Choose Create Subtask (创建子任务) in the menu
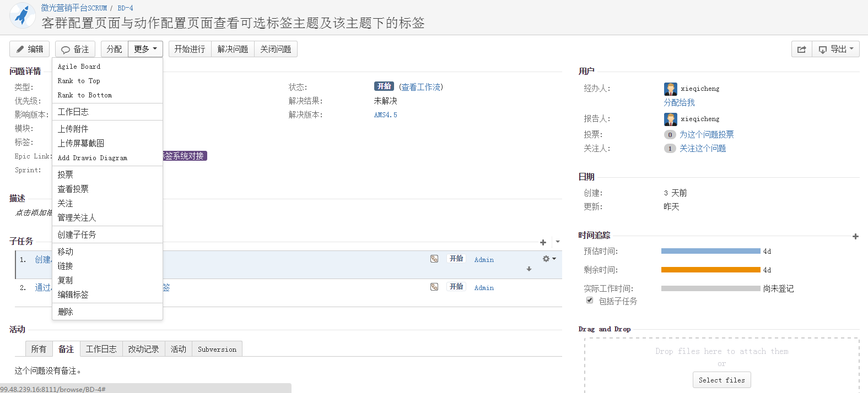 point(77,234)
